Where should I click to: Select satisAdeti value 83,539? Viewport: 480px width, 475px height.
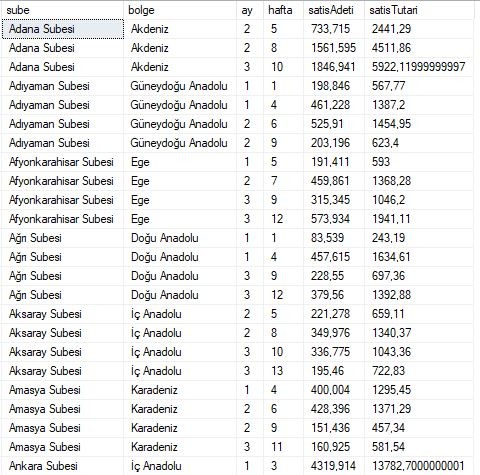click(x=334, y=238)
